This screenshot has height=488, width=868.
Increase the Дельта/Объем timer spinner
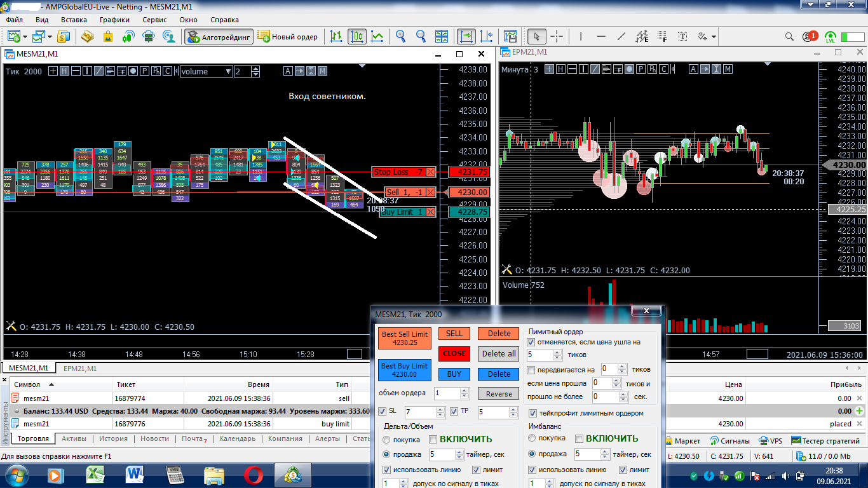coord(459,452)
